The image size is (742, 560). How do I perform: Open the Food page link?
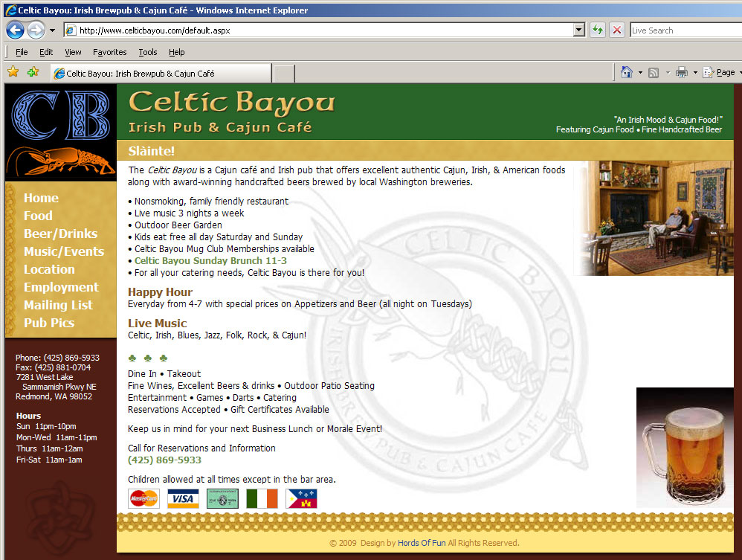(38, 216)
